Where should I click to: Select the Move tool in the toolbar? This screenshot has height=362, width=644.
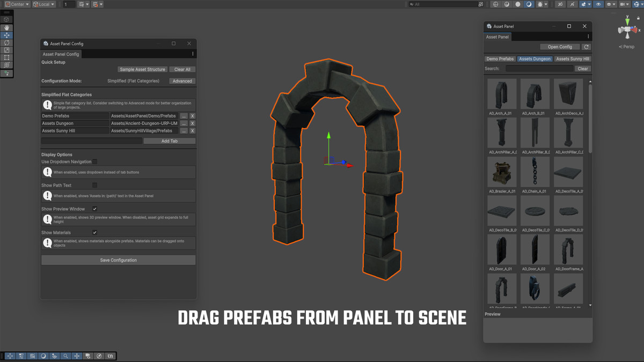(x=6, y=35)
